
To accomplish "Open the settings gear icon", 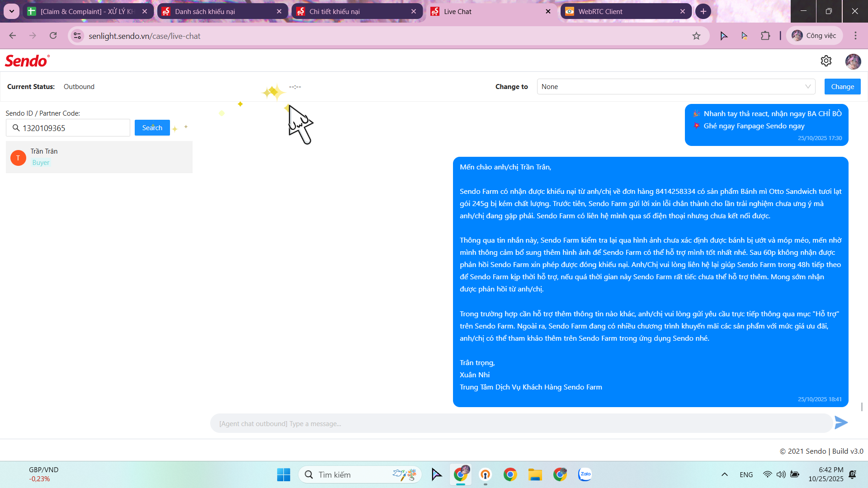I will click(826, 61).
